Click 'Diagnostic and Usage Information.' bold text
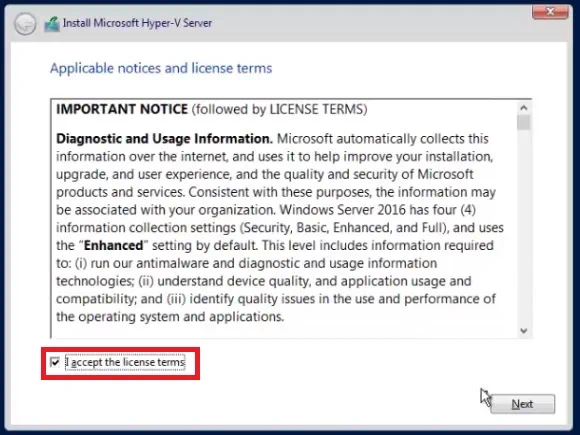The width and height of the screenshot is (580, 435). pos(164,139)
